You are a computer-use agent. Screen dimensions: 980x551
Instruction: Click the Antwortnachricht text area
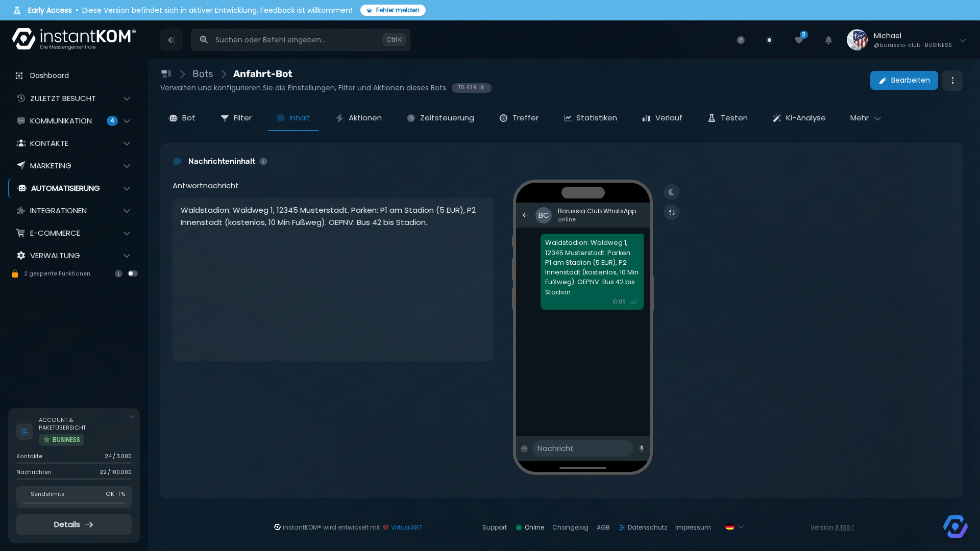(x=333, y=280)
